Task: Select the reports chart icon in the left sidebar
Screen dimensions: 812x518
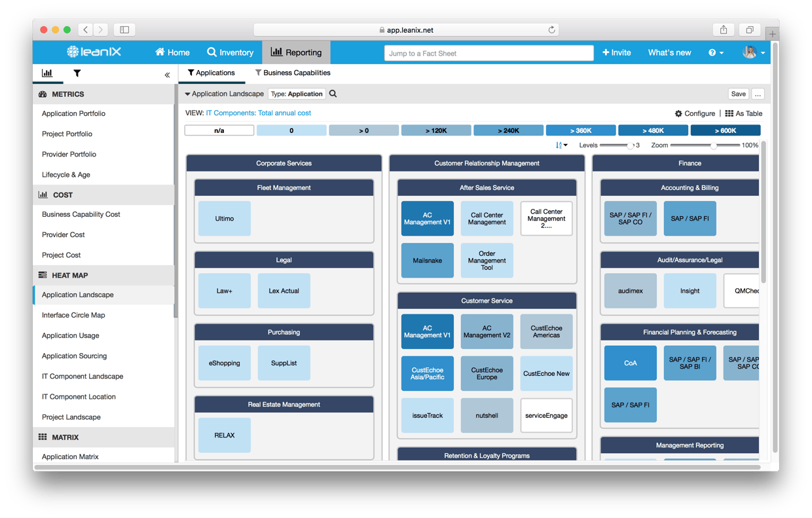Action: (x=48, y=73)
